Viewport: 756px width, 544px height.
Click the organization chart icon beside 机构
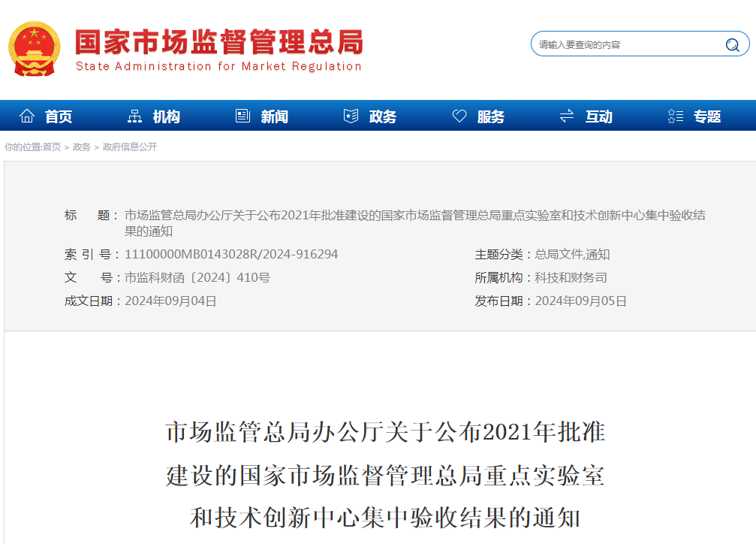click(x=134, y=116)
